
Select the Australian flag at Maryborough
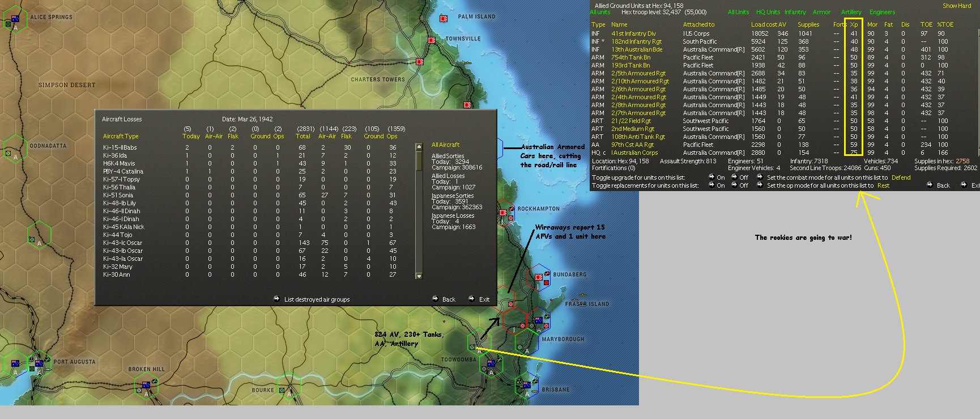pos(539,321)
